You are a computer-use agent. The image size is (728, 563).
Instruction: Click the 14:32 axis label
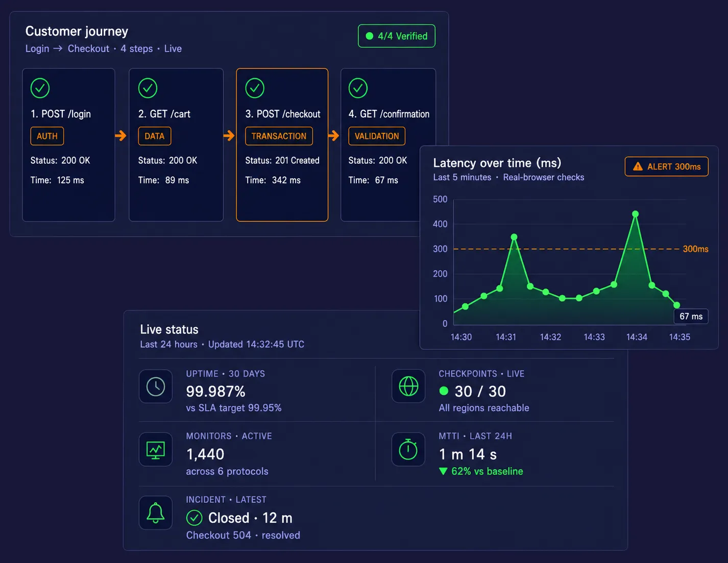tap(550, 337)
